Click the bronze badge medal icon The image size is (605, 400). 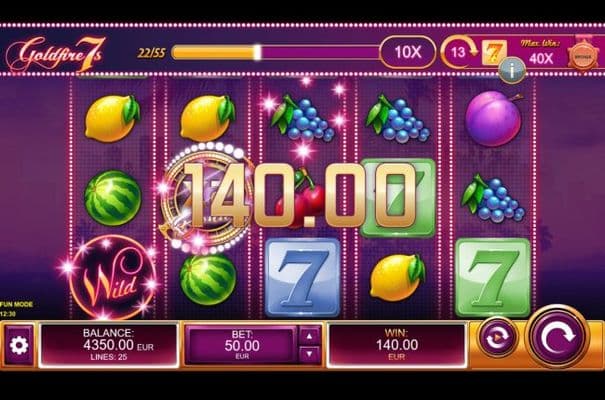click(x=582, y=55)
